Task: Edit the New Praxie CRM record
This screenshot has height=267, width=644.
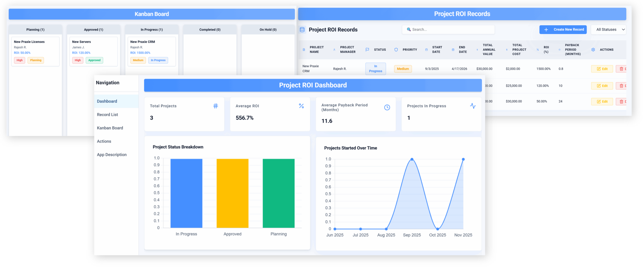Action: (x=602, y=69)
